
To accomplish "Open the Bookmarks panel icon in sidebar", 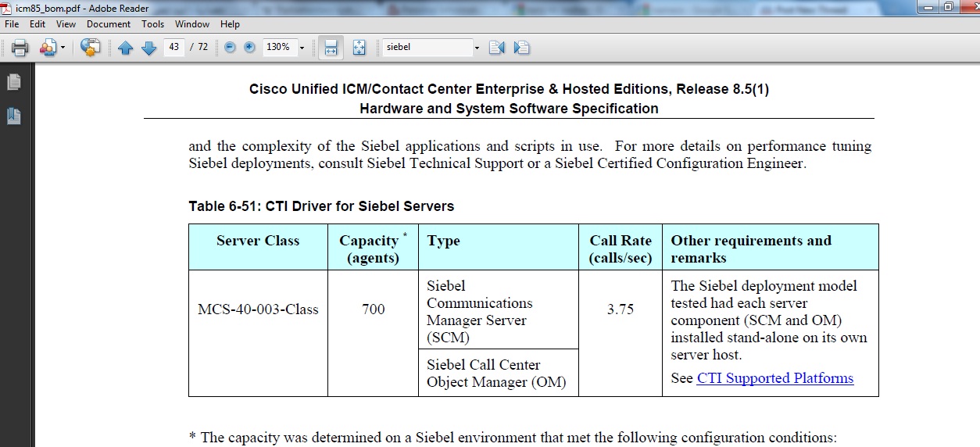I will 14,116.
